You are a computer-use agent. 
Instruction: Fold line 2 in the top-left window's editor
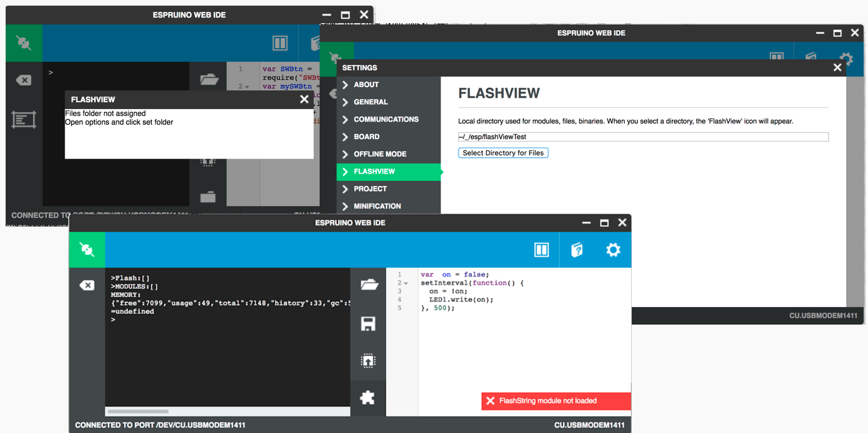coord(247,86)
